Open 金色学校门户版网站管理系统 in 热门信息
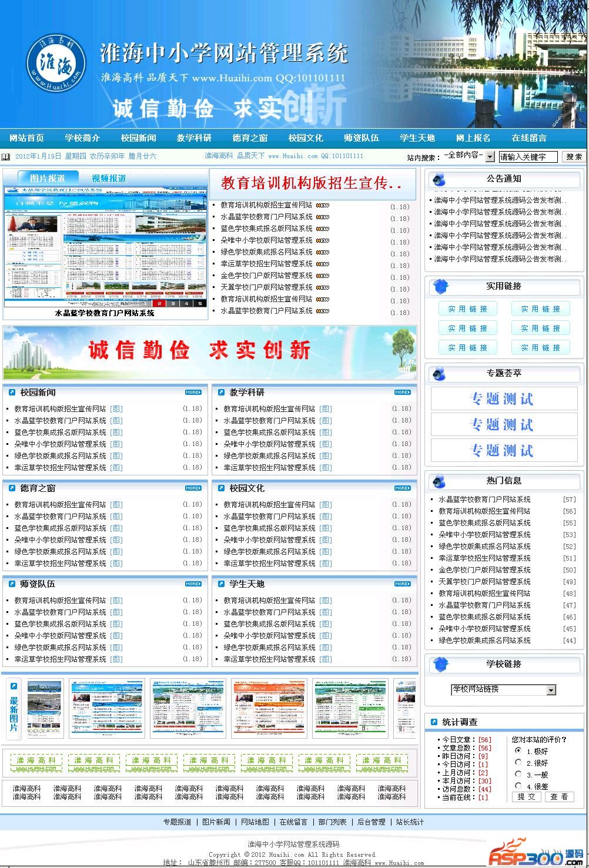 (x=484, y=570)
